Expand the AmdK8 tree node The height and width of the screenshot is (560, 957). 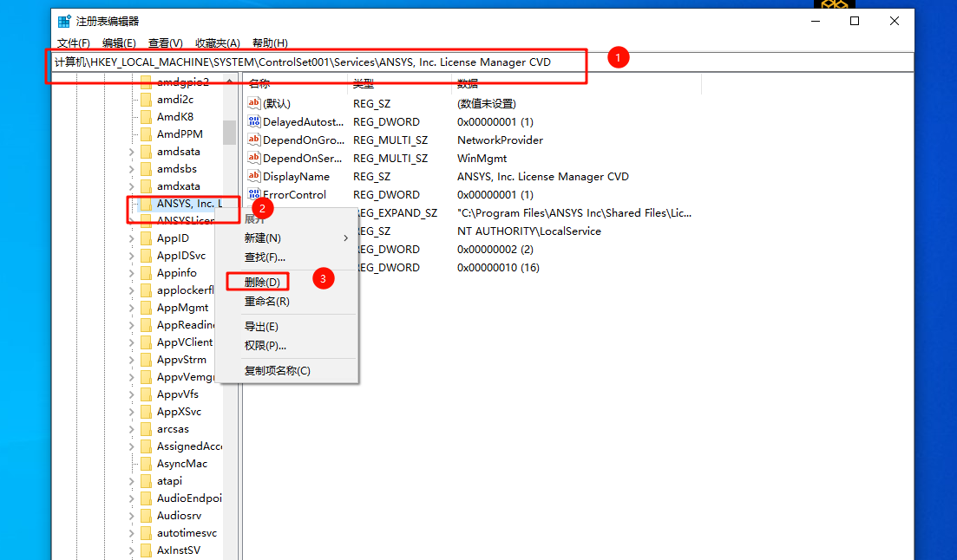click(x=131, y=116)
